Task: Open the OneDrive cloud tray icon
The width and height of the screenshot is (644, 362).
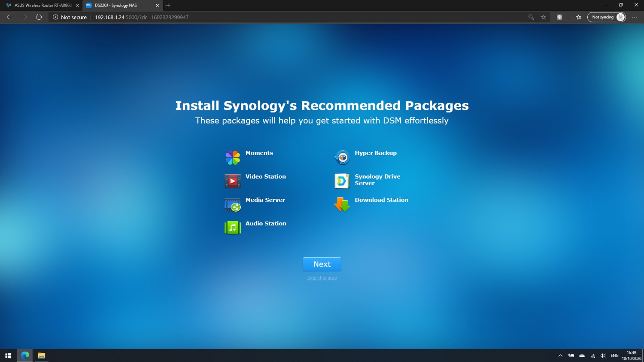Action: pos(582,356)
